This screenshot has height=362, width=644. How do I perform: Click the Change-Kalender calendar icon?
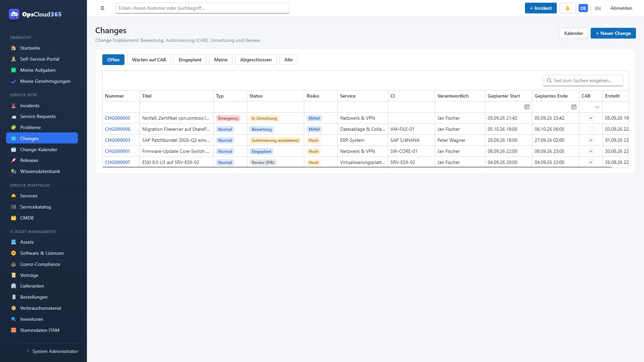coord(13,149)
